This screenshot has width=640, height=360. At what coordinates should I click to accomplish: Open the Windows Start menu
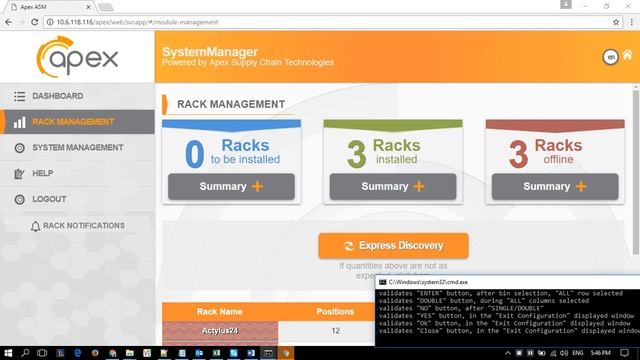(8, 353)
